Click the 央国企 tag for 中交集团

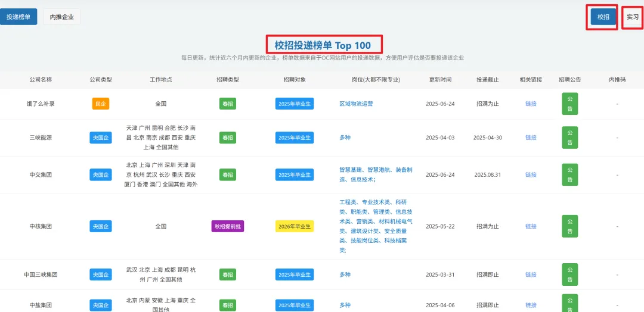click(101, 174)
